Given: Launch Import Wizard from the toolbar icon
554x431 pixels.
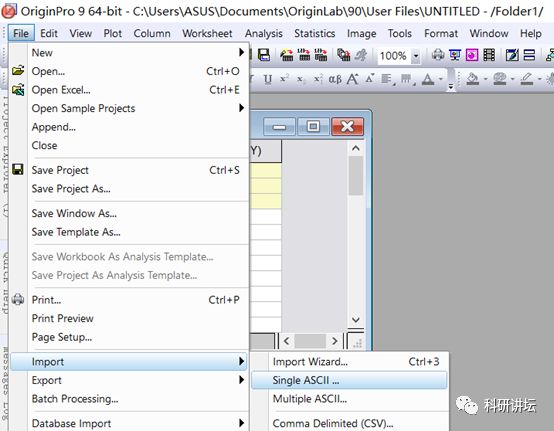Looking at the screenshot, I should (x=287, y=55).
